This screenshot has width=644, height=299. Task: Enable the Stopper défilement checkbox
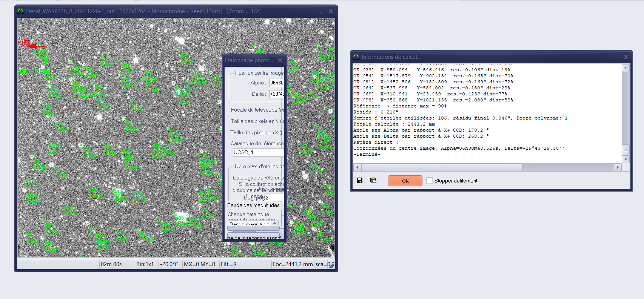[x=430, y=181]
